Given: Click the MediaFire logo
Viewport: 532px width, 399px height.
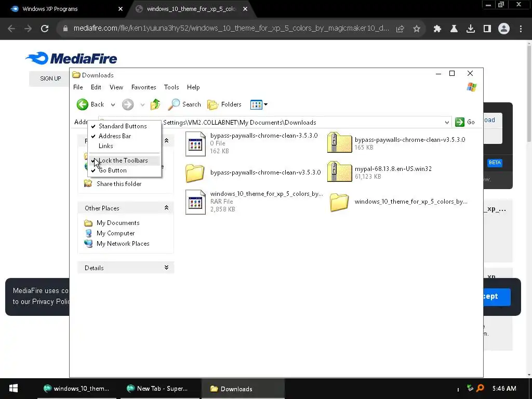Looking at the screenshot, I should pos(71,58).
